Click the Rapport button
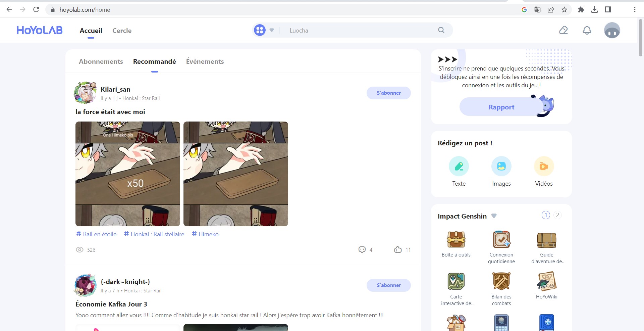 pos(501,107)
